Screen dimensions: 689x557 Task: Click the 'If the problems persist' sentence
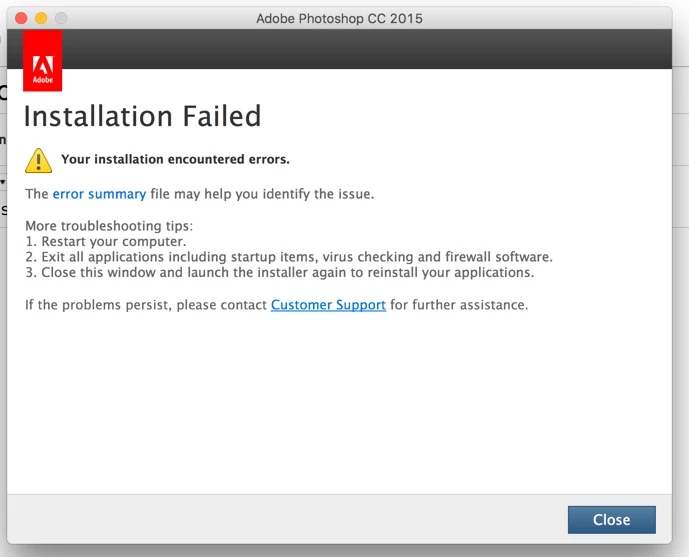click(277, 305)
